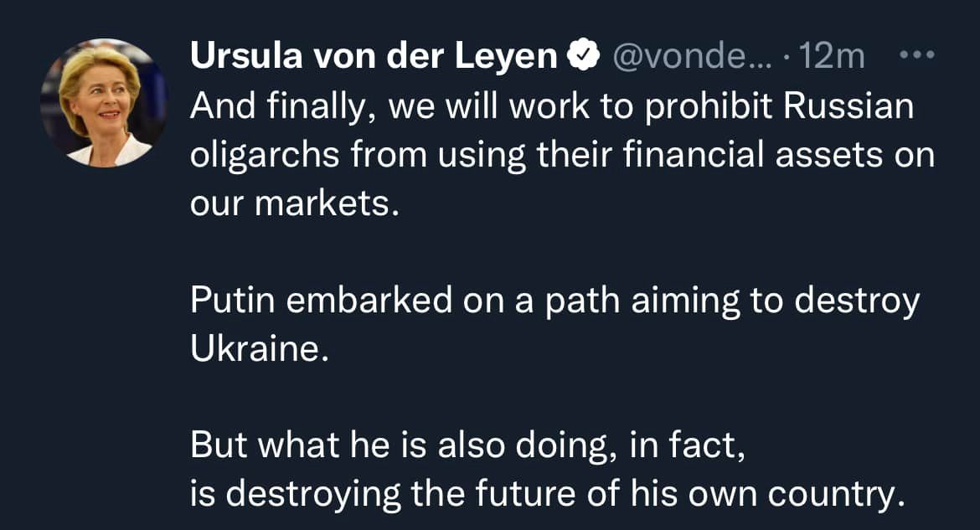Click the word "Ukraine." in the tweet
980x530 pixels.
click(x=255, y=349)
